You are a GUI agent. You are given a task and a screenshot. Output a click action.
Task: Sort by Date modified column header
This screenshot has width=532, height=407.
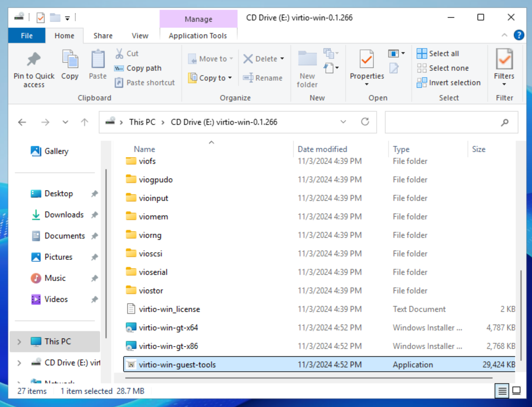point(322,149)
